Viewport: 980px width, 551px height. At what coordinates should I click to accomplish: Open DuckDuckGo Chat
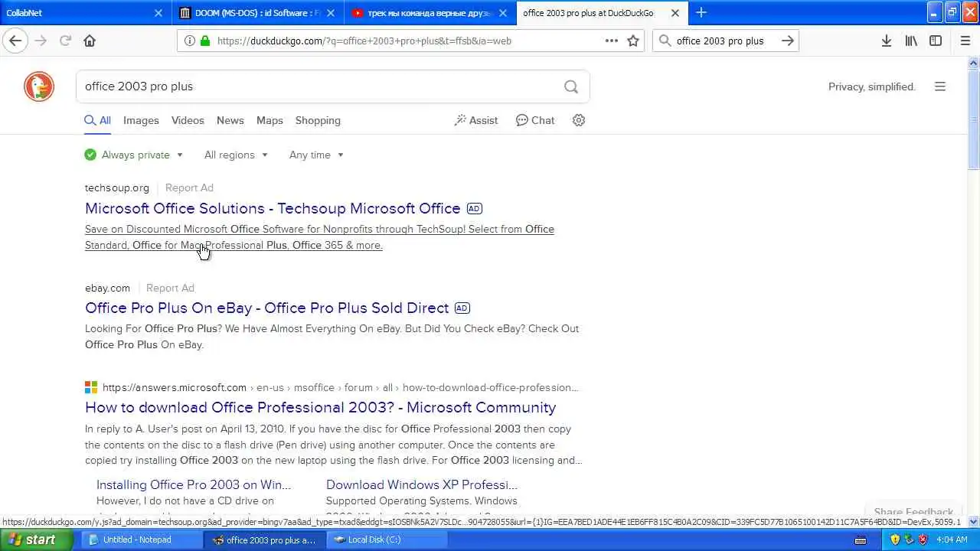(535, 120)
